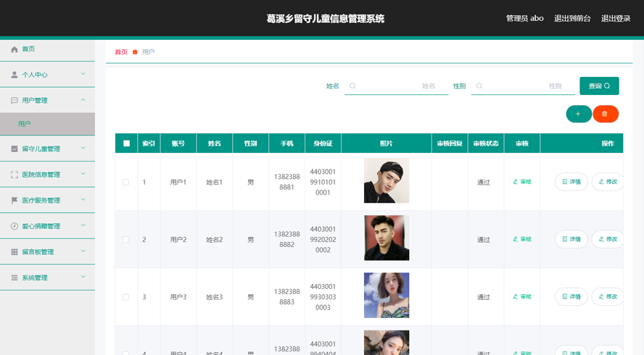The image size is (644, 355).
Task: Check the checkbox for row 用户2
Action: (125, 240)
